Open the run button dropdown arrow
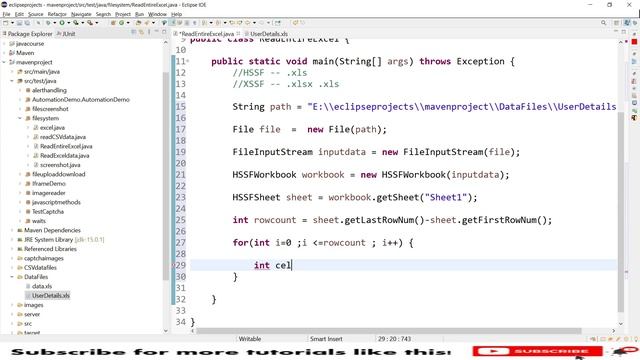 pos(68,23)
